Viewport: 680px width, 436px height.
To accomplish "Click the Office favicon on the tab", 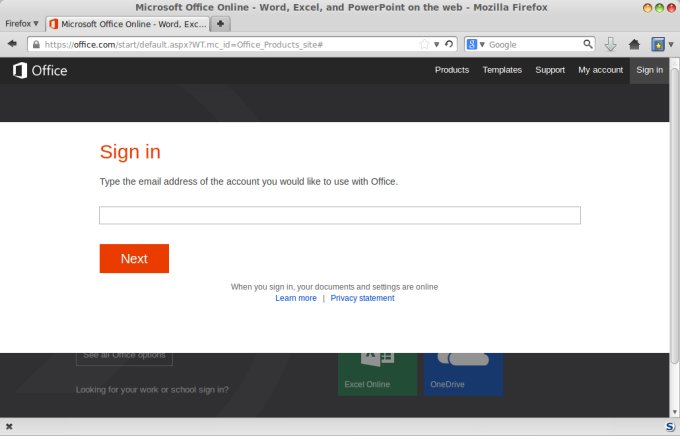I will point(54,24).
